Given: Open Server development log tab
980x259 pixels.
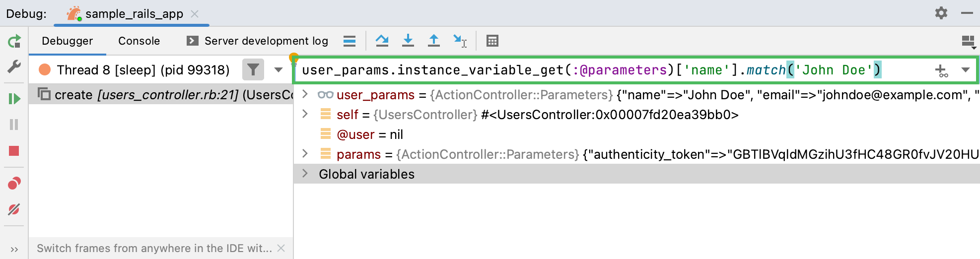Looking at the screenshot, I should pos(257,41).
